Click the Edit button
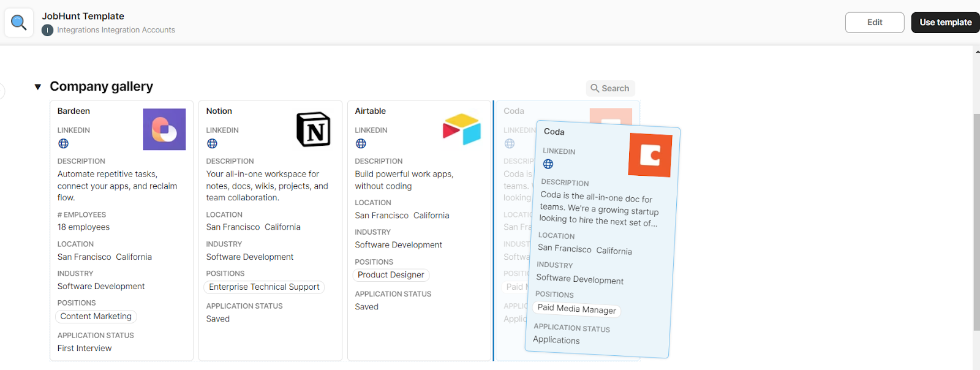This screenshot has height=370, width=980. tap(875, 23)
